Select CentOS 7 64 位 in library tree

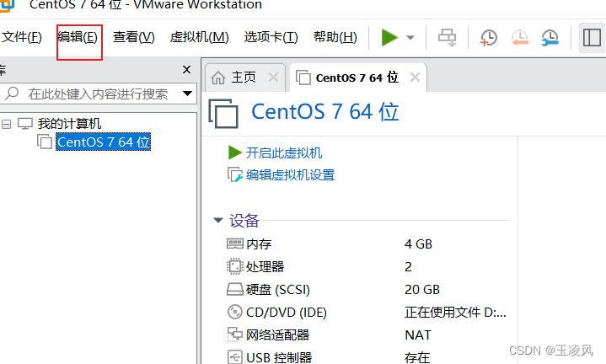tap(103, 142)
